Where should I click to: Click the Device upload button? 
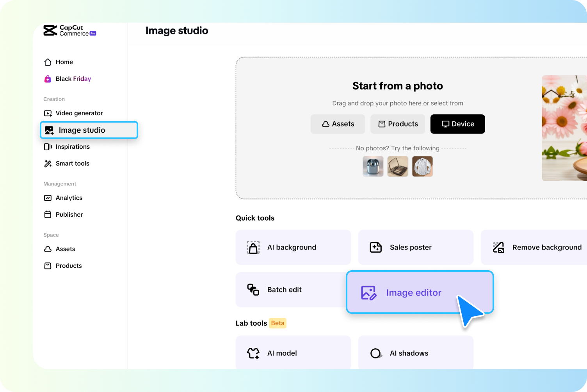click(457, 124)
